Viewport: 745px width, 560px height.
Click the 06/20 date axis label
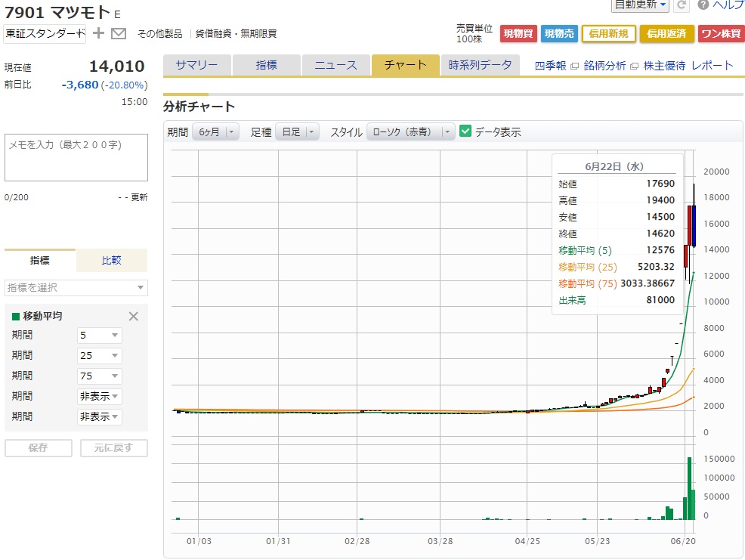click(x=683, y=541)
